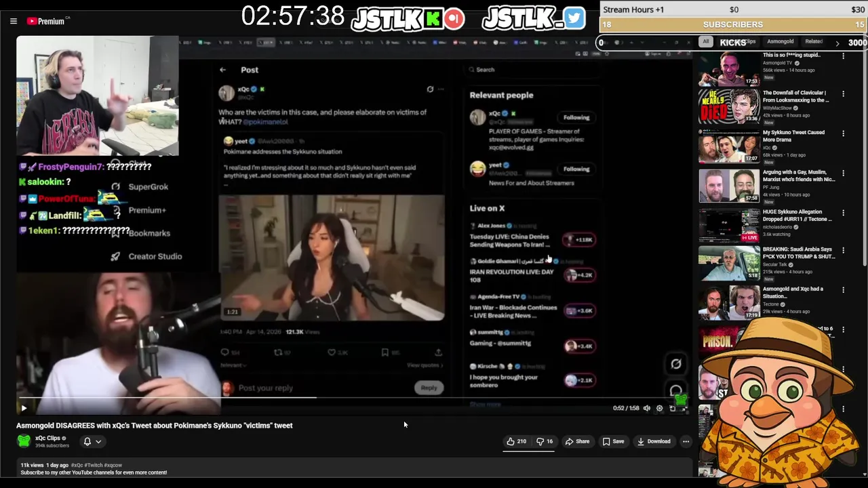
Task: Click the red Kick recording icon overlay
Action: coord(454,18)
